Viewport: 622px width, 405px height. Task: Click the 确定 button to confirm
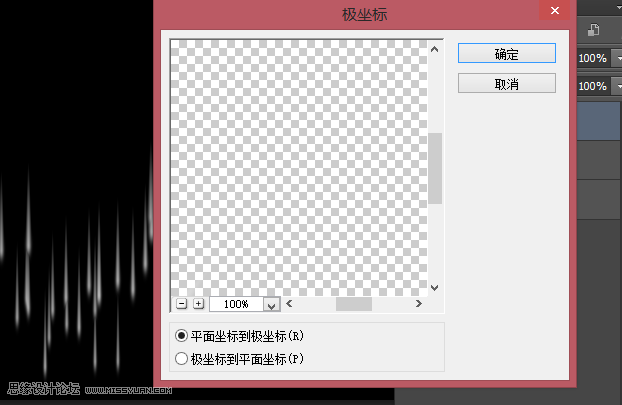(506, 54)
